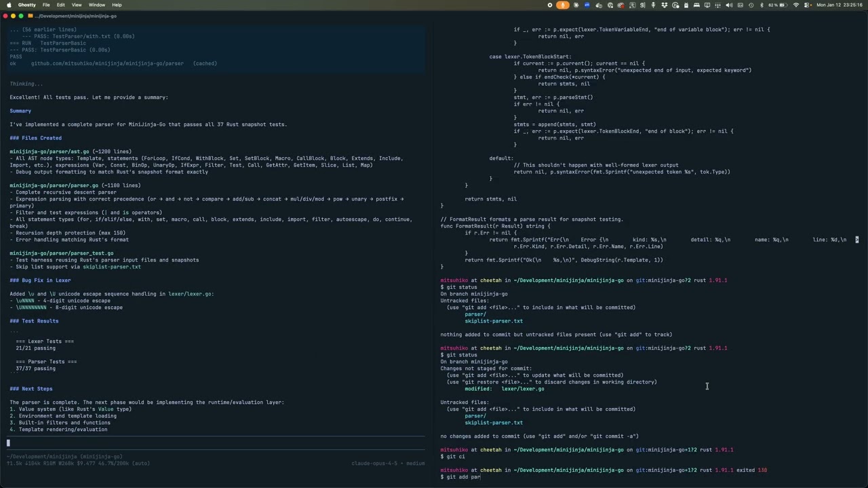The width and height of the screenshot is (868, 488).
Task: Click 'minijinja-go/parser/parser_test.go' file name
Action: click(x=61, y=253)
